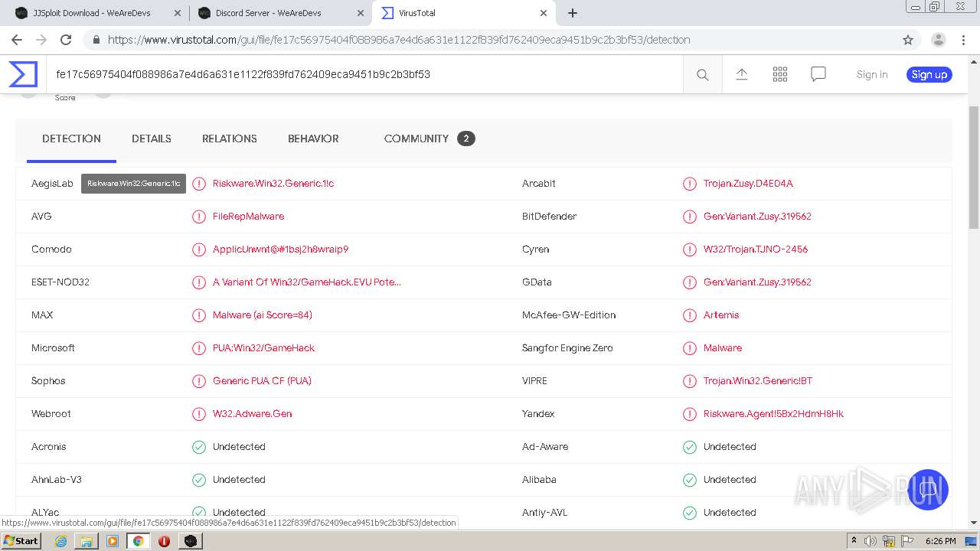Click the Malware (ai Score=84) result
Viewport: 980px width, 551px height.
(262, 315)
